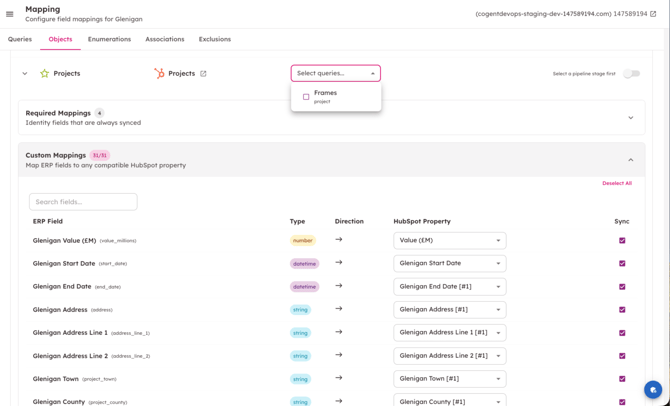Viewport: 670px width, 406px height.
Task: Switch to the Enumerations tab
Action: (109, 39)
